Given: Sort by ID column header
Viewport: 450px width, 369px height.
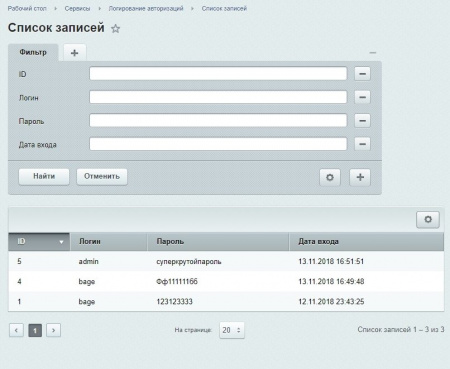Looking at the screenshot, I should (x=39, y=242).
